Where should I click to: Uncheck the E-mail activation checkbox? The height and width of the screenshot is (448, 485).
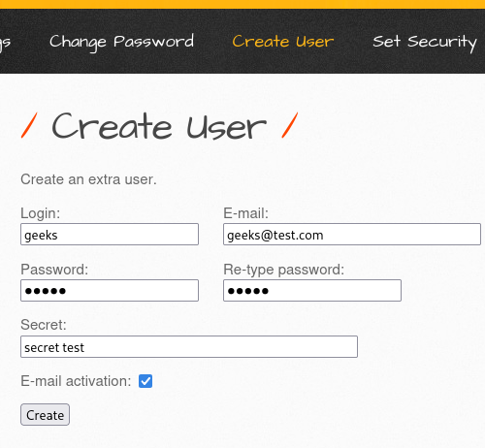point(145,381)
